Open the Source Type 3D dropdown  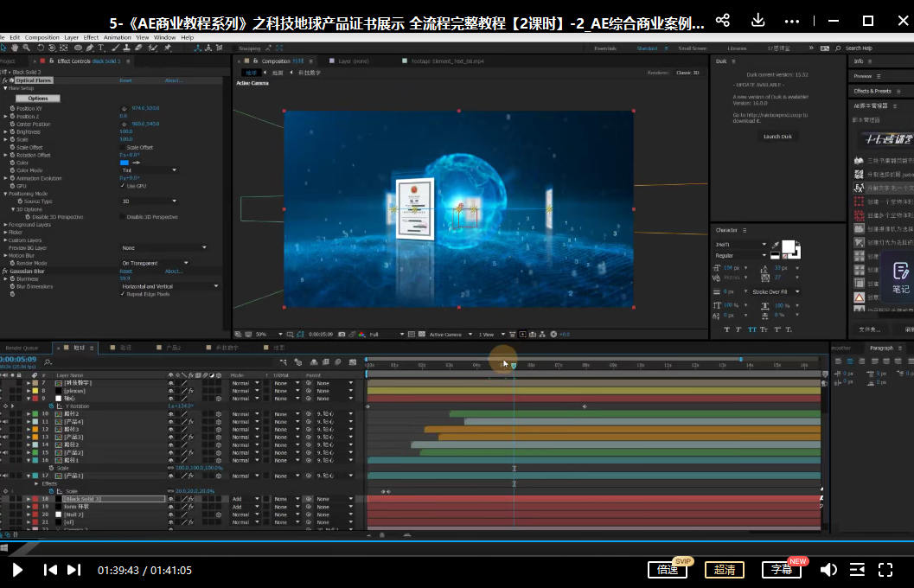(149, 201)
